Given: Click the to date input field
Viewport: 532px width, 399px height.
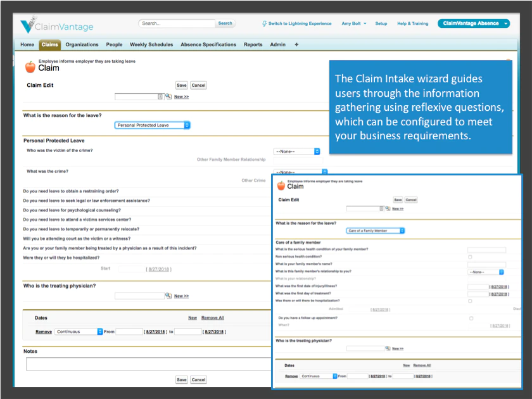Looking at the screenshot, I should pos(187,331).
